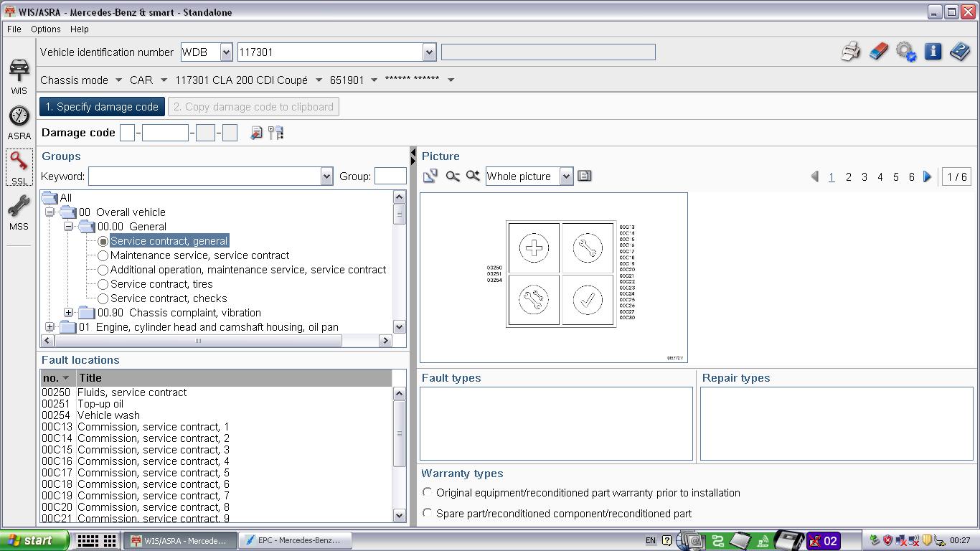This screenshot has height=551, width=980.
Task: Click the Group input field
Action: point(390,176)
